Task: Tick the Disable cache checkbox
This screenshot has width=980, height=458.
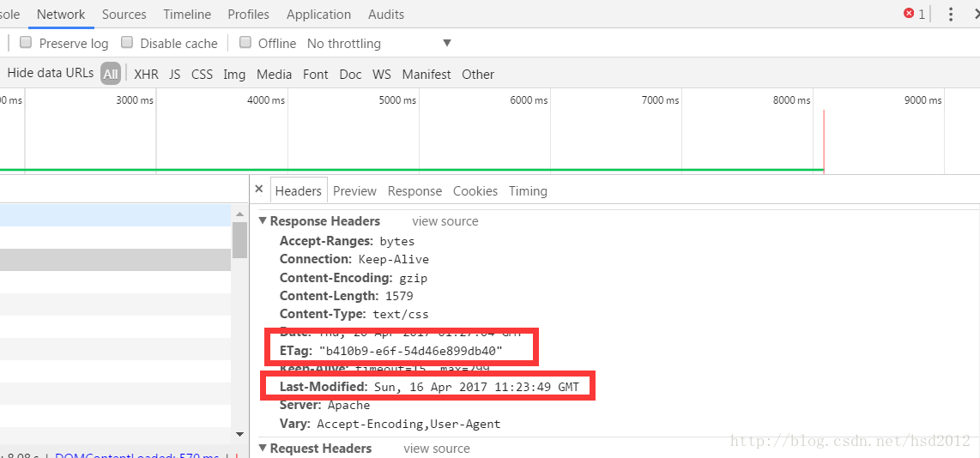Action: tap(127, 43)
